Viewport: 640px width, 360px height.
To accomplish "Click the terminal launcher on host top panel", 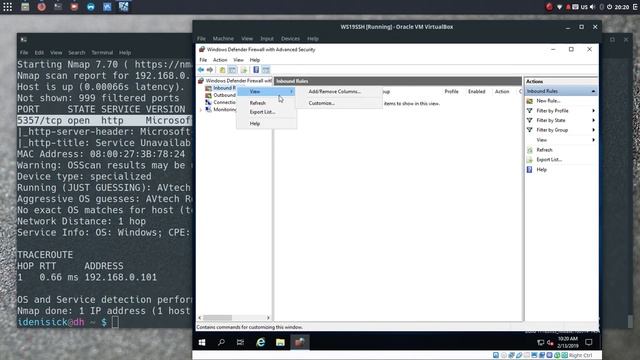I will [x=58, y=7].
